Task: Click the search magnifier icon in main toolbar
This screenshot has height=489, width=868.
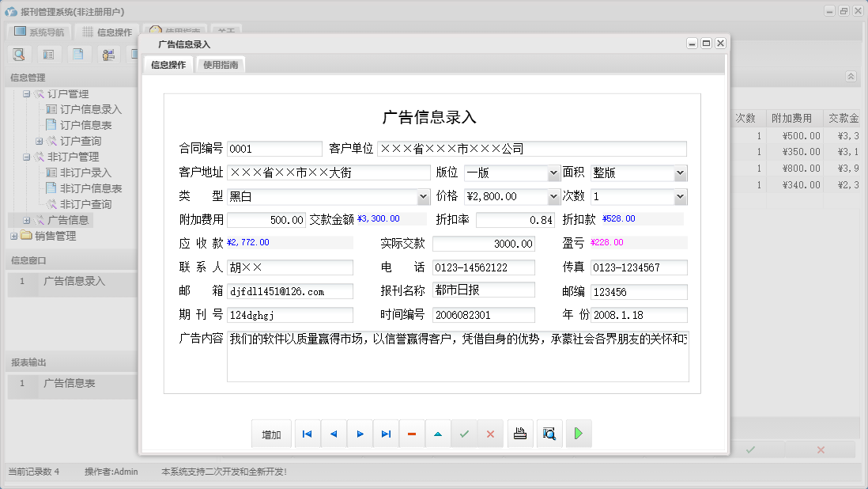Action: [19, 55]
